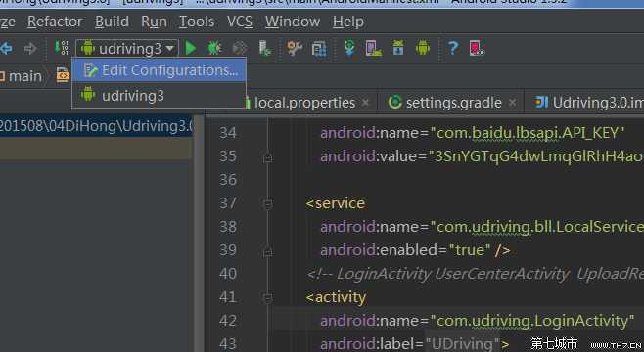Click the Run with Coverage icon
The image size is (644, 352).
(240, 48)
